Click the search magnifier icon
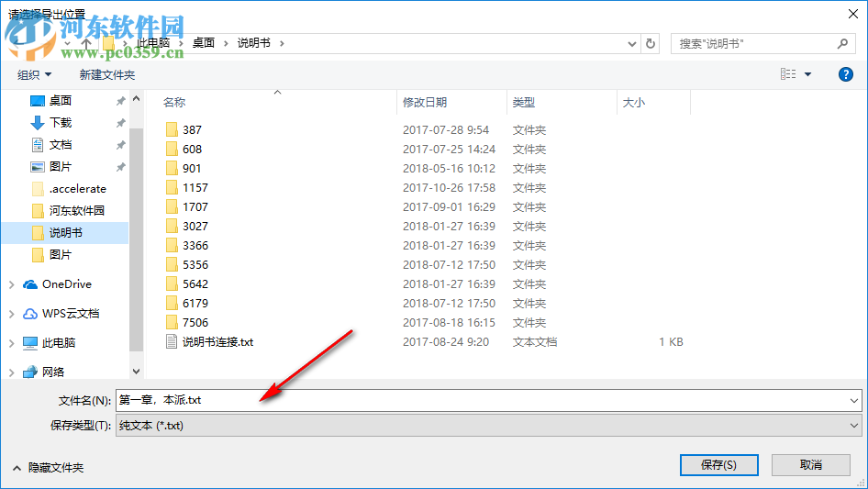 pos(842,43)
